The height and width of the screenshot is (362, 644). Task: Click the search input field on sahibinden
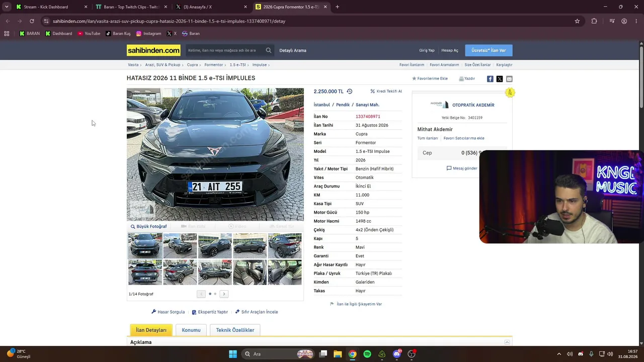click(x=225, y=50)
